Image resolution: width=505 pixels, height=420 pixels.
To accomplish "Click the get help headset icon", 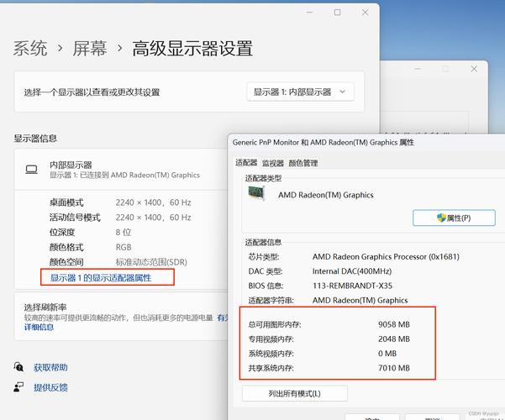I will click(x=18, y=367).
